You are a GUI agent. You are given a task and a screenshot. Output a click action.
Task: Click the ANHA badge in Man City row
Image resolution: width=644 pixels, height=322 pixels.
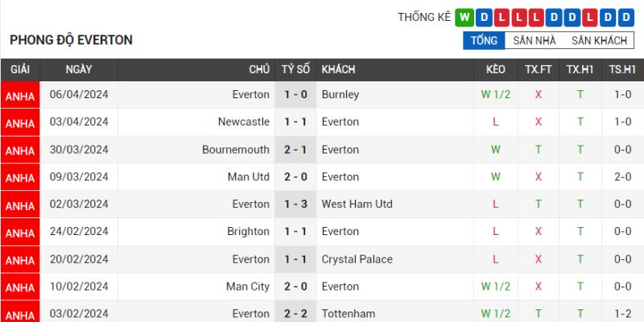(19, 287)
